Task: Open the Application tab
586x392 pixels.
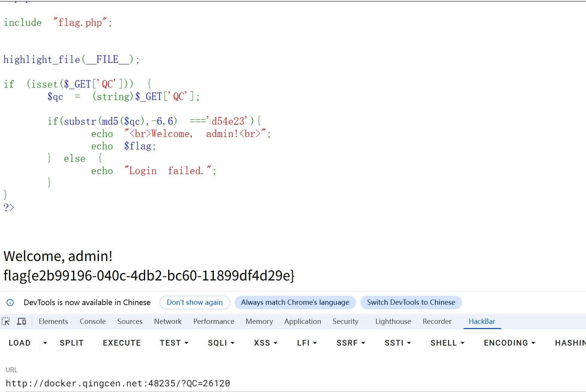Action: pos(303,321)
